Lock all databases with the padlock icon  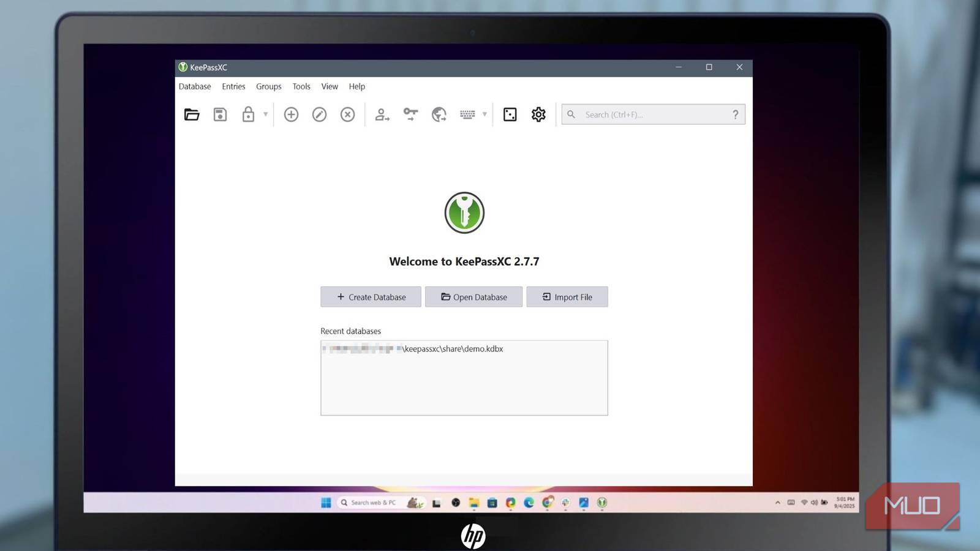pos(249,114)
